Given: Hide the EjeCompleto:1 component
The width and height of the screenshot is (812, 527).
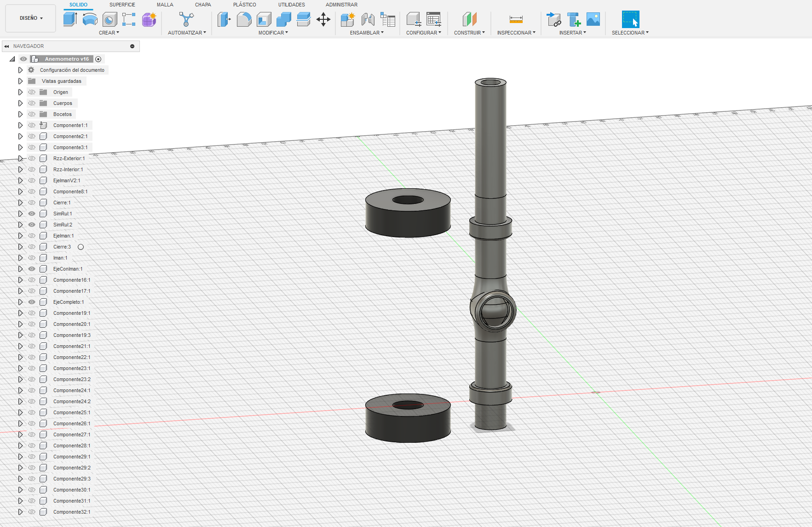Looking at the screenshot, I should (x=32, y=302).
